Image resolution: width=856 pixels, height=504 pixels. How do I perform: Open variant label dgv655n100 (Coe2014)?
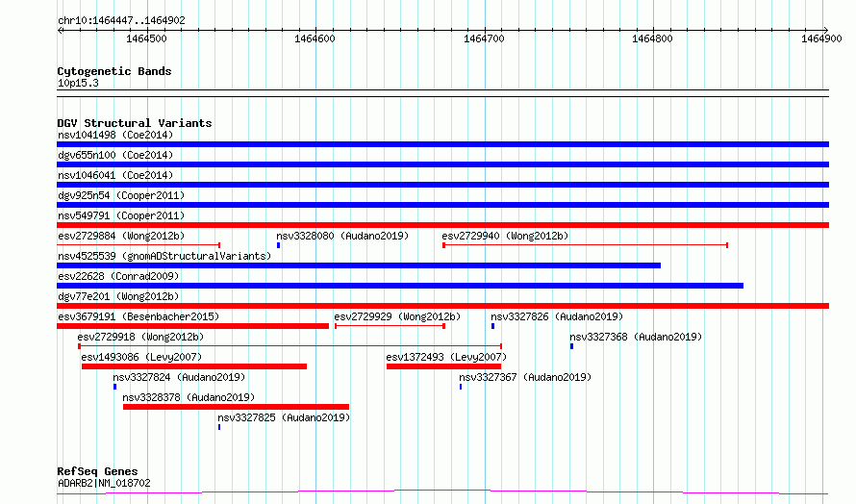point(115,155)
